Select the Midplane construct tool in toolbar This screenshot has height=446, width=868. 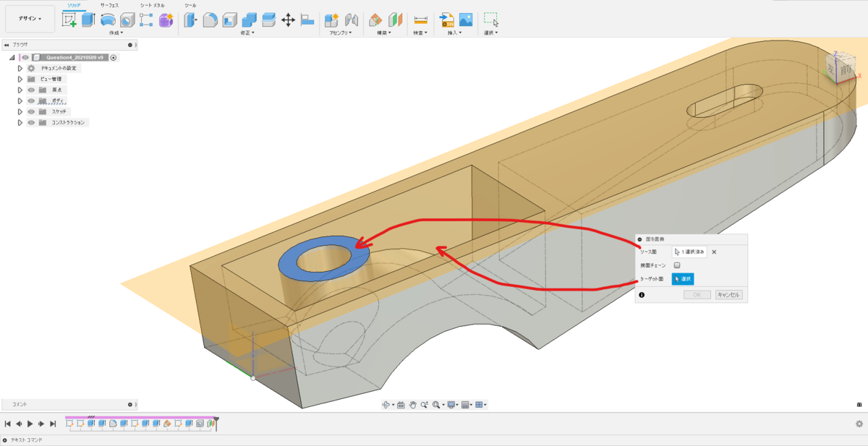395,20
